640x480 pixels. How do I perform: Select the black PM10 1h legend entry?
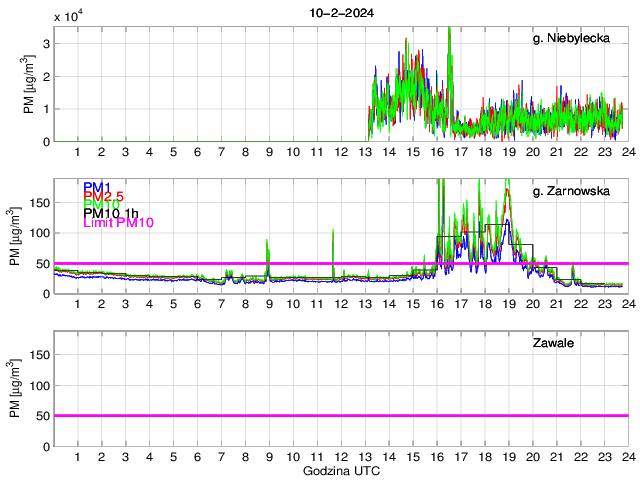coord(110,213)
